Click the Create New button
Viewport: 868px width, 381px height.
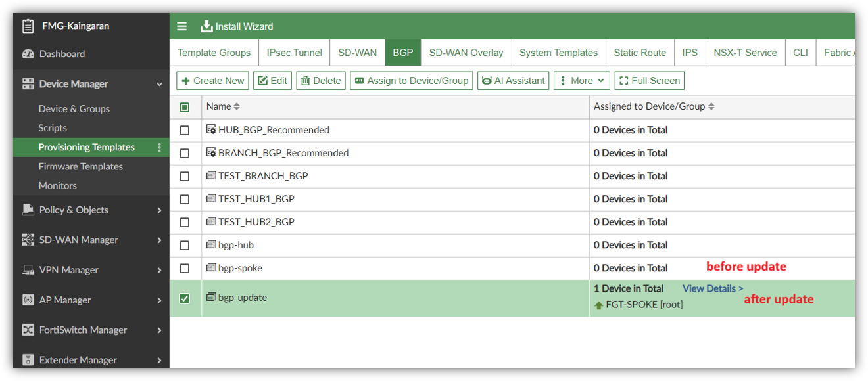(212, 81)
